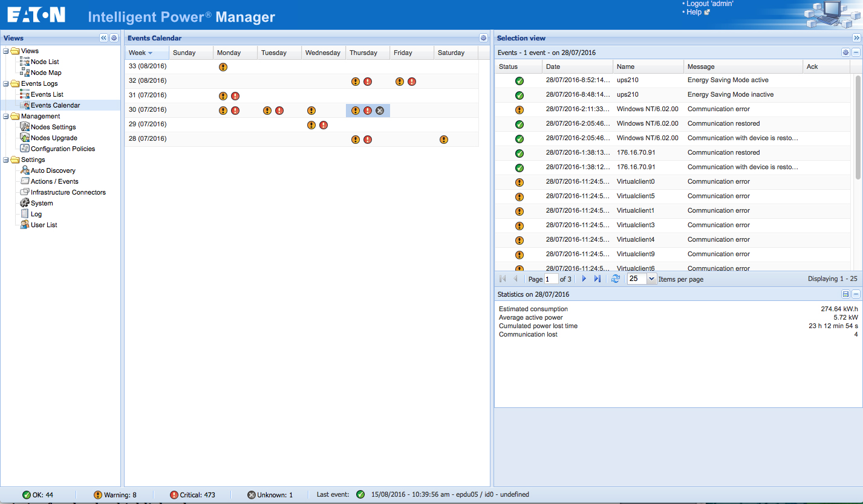
Task: Collapse the Events panel minus icon
Action: click(x=856, y=53)
